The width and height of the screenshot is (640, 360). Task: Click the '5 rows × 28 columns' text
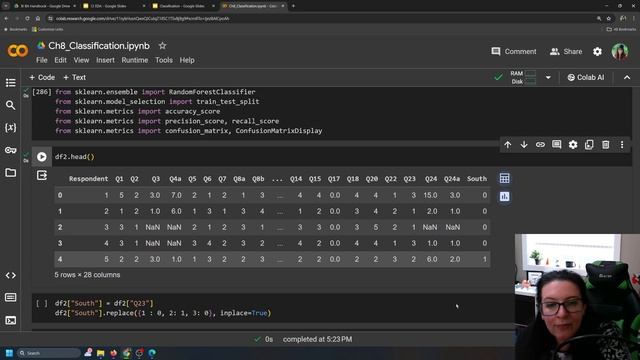87,275
